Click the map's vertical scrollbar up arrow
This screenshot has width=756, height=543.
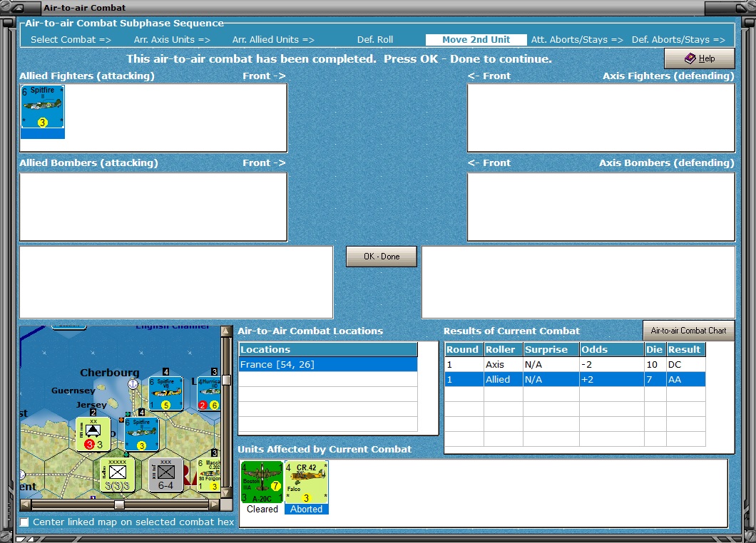[x=225, y=331]
